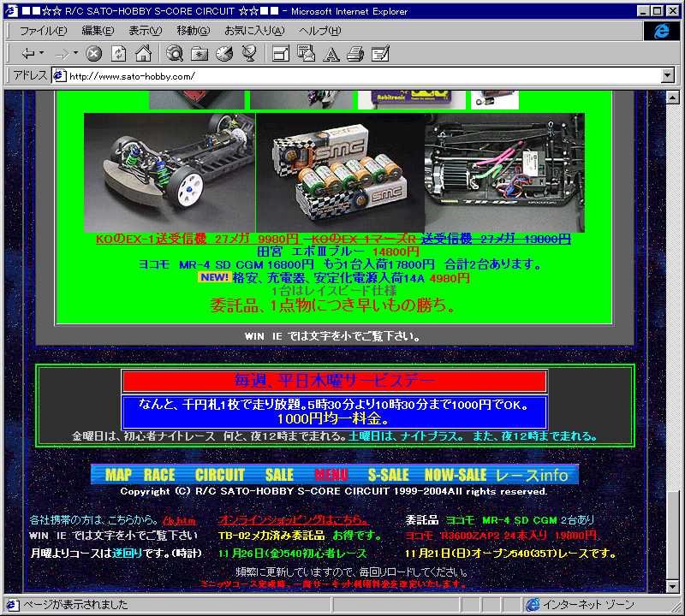Open the ヘルプ(H) menu
The image size is (685, 616).
319,31
